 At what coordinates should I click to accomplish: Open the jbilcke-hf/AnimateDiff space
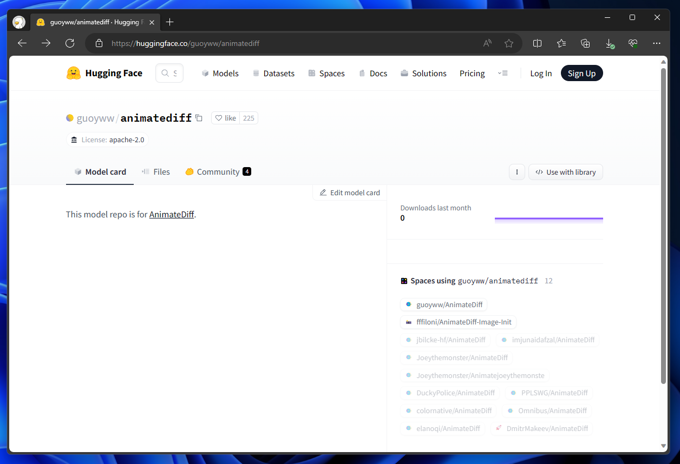[445, 340]
